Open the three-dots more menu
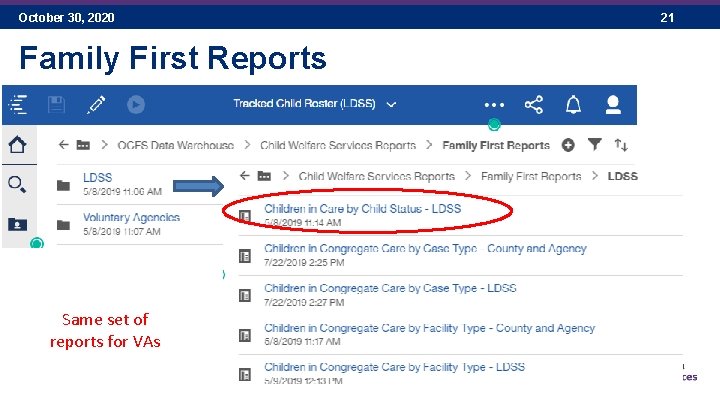Image resolution: width=720 pixels, height=405 pixels. pyautogui.click(x=494, y=105)
